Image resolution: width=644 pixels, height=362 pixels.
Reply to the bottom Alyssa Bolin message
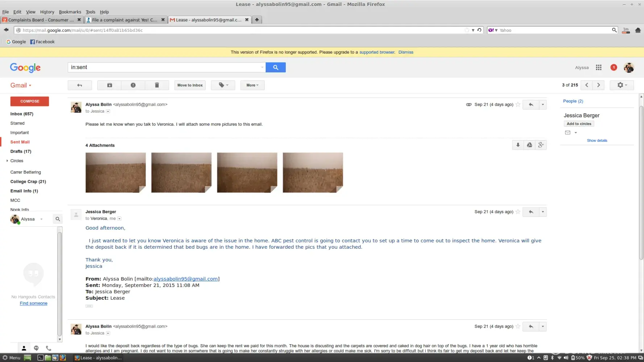[531, 327]
